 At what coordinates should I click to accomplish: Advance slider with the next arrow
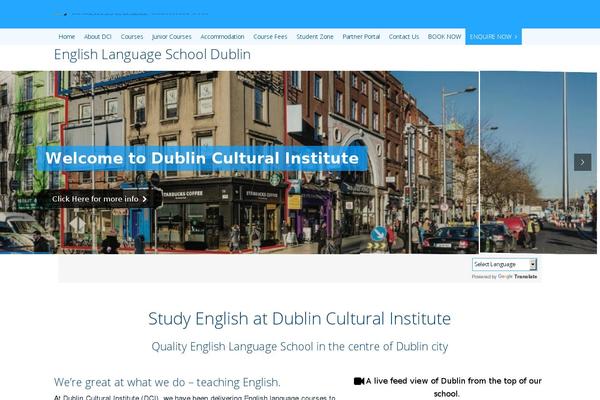(x=582, y=162)
